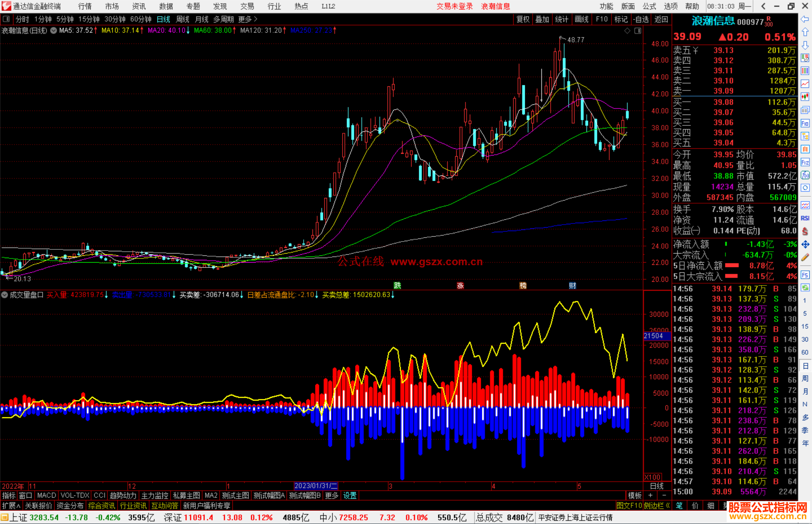Toggle the round icon beside 浪潮信息(日线)

(54, 30)
